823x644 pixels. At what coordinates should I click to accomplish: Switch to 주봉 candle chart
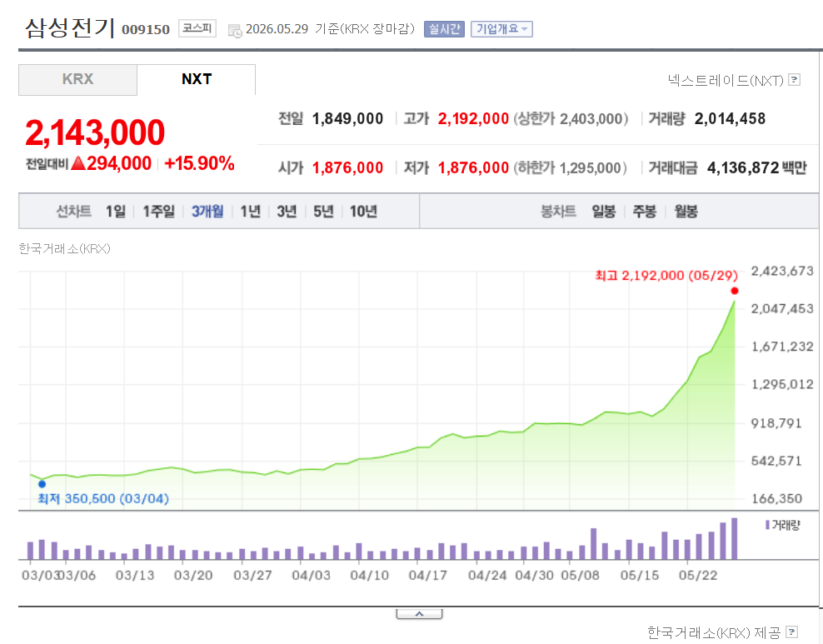(x=645, y=211)
